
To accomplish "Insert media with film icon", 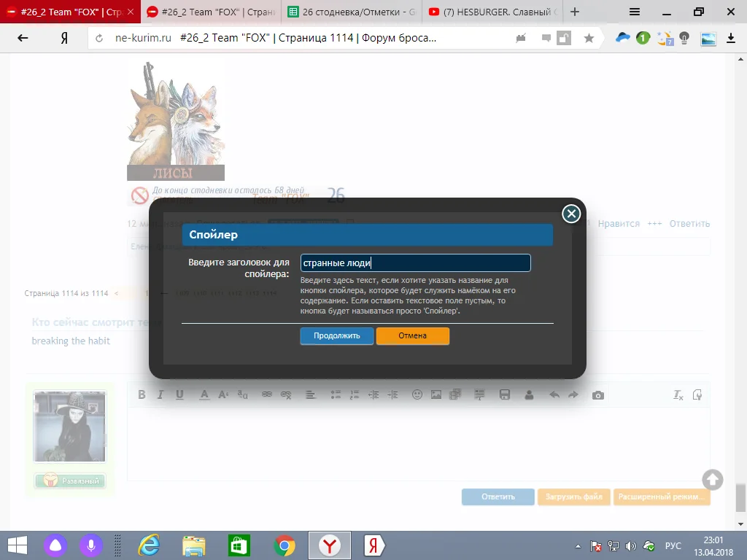I will click(455, 394).
